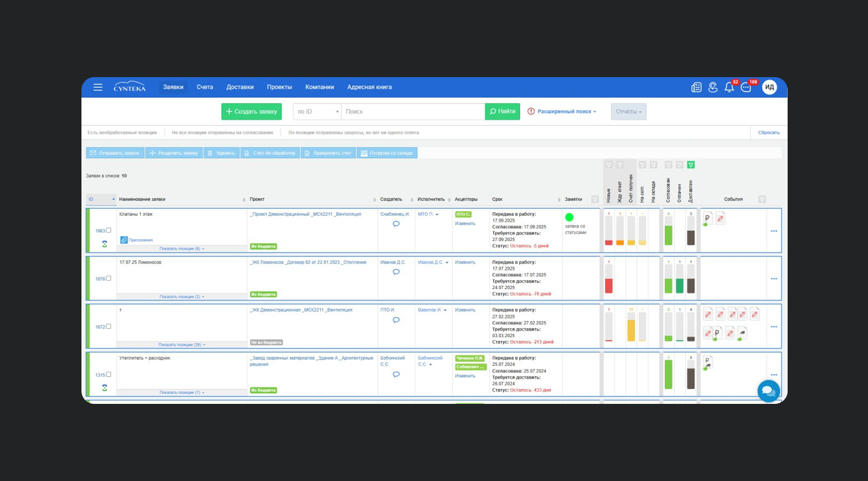
Task: Expand the Отчеты dropdown
Action: (628, 111)
